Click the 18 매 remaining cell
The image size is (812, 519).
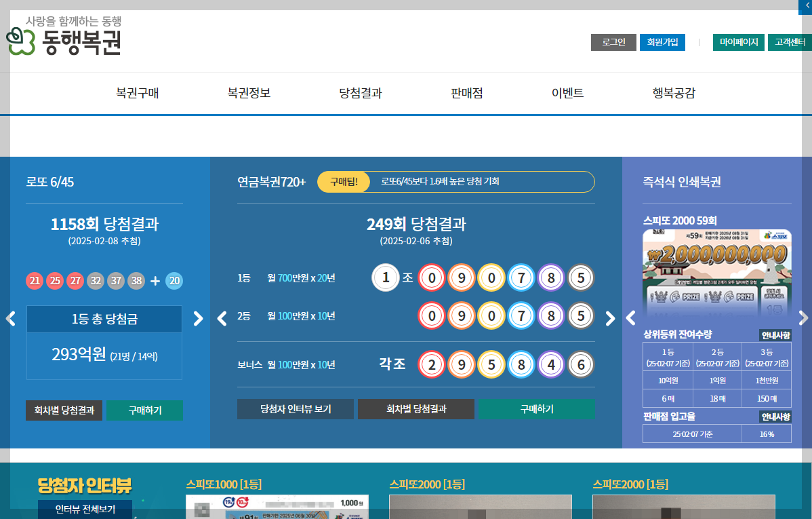(717, 399)
